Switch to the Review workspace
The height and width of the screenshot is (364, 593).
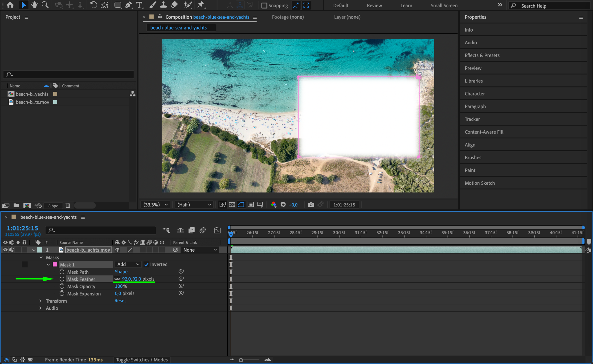coord(374,6)
